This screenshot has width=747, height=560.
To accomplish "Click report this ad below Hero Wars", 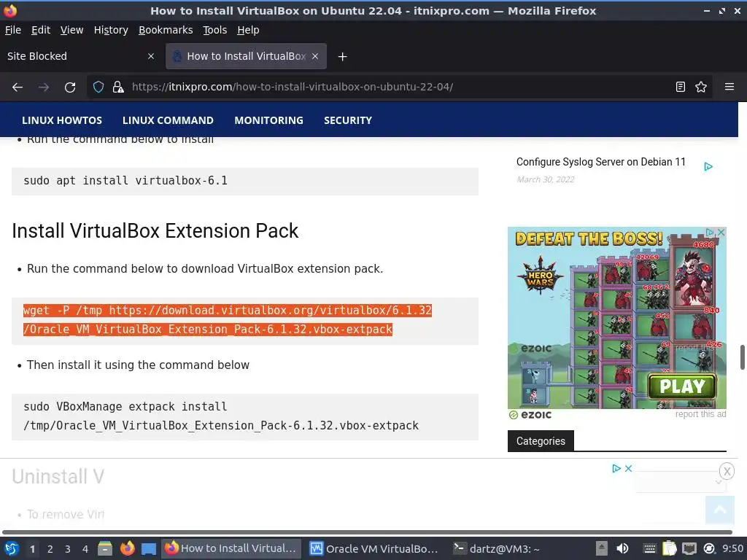I will (700, 414).
